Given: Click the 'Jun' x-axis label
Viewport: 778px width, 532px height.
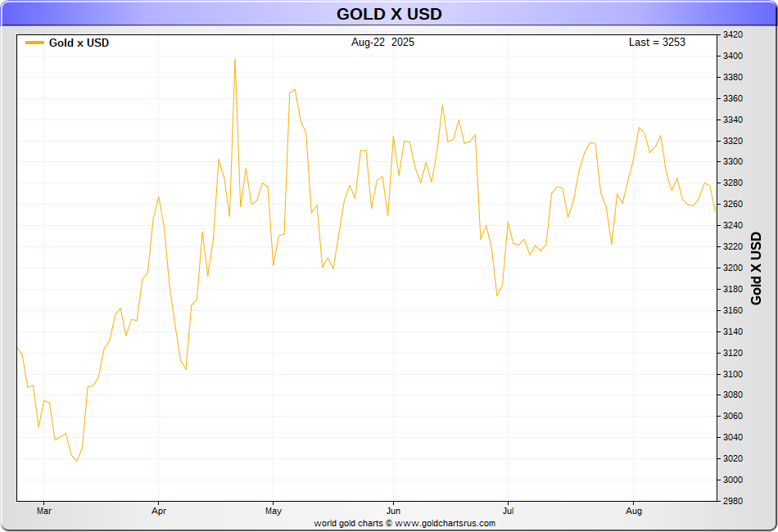Looking at the screenshot, I should coord(393,511).
